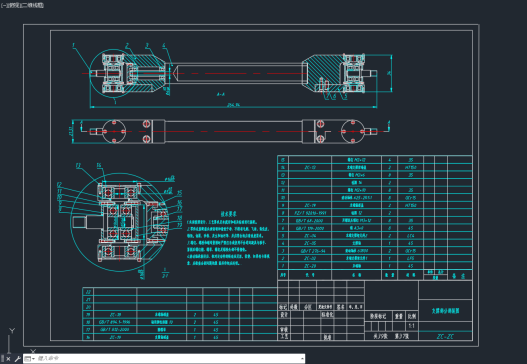Select balloon number 4 above section view
527x364 pixels.
164,45
